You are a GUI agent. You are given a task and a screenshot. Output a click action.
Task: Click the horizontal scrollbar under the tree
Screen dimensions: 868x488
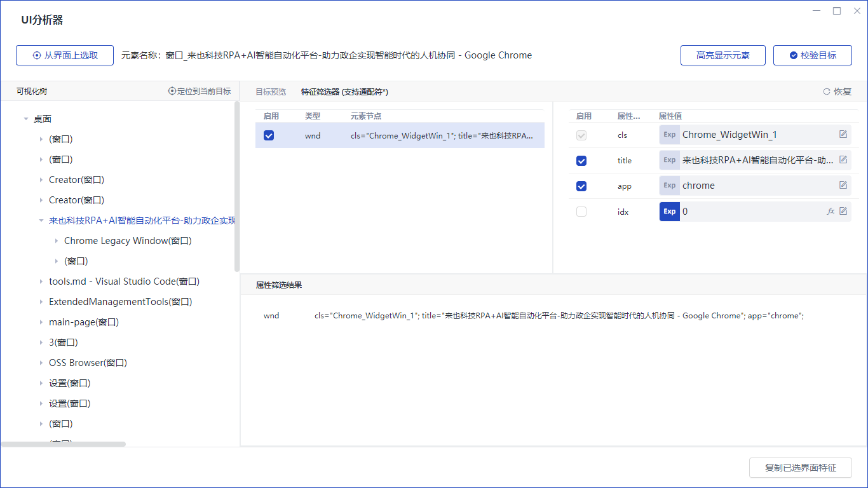point(63,444)
